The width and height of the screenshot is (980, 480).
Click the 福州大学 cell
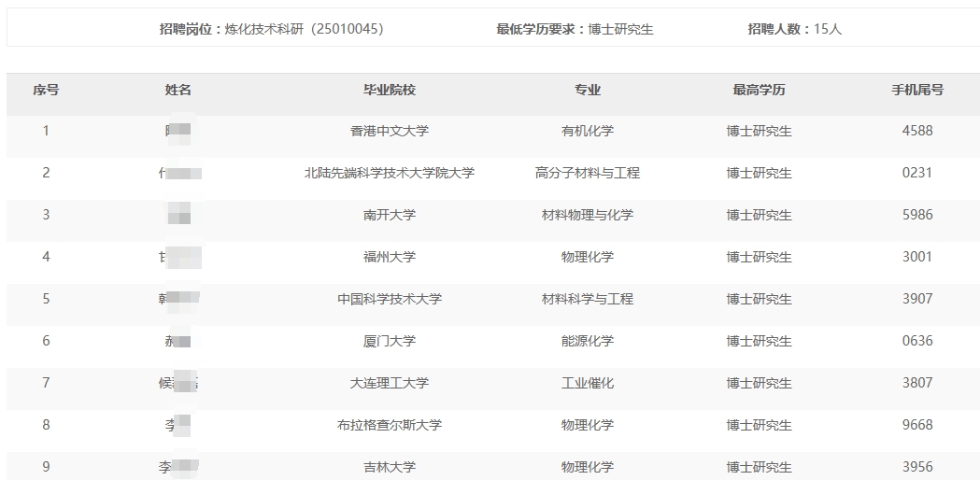pos(390,257)
